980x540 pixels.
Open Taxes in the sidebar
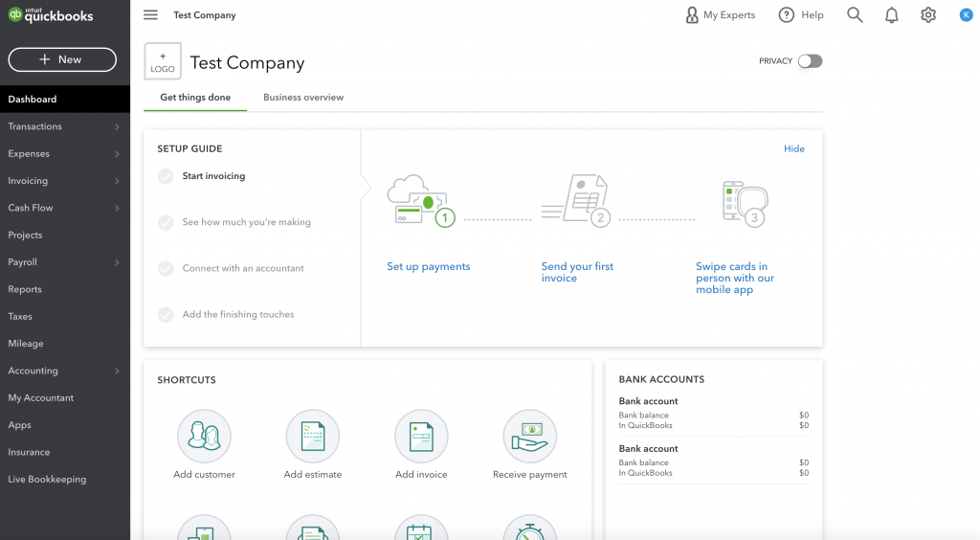tap(65, 316)
